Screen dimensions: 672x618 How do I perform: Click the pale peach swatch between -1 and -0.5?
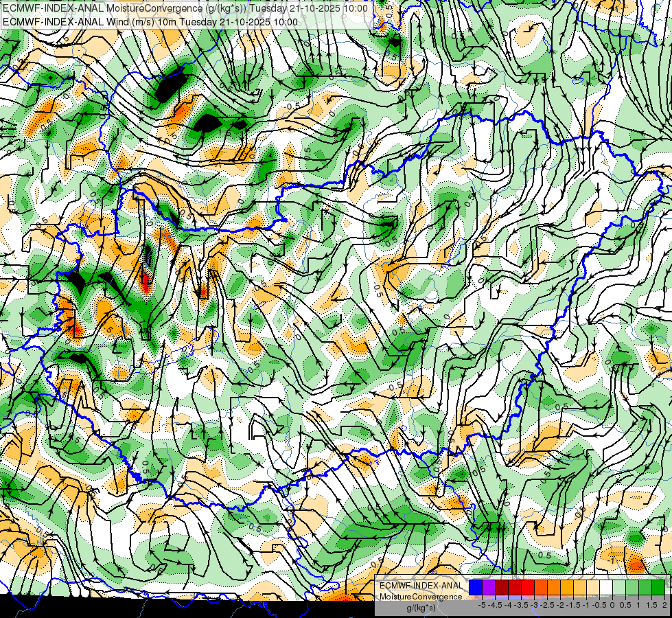tap(593, 588)
